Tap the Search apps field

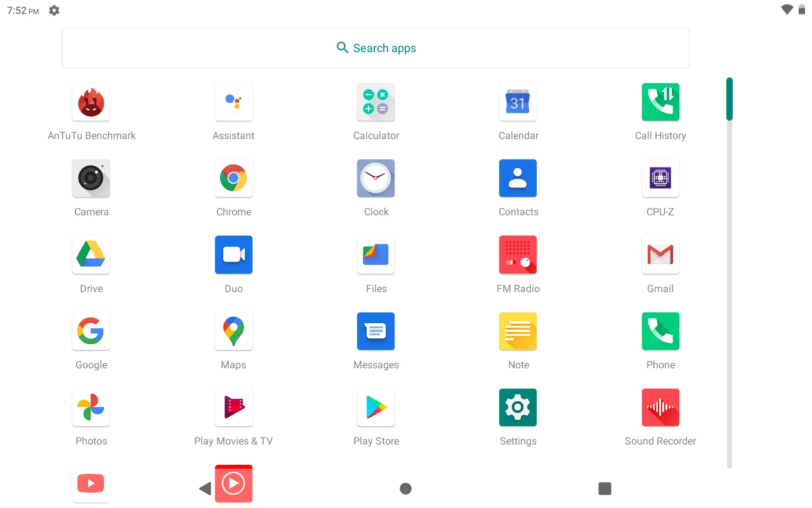(x=376, y=48)
